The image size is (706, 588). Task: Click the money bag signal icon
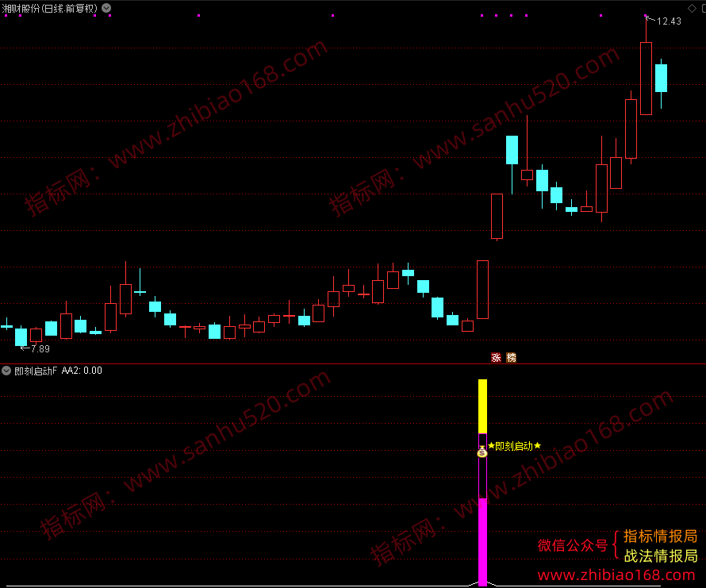click(x=482, y=452)
